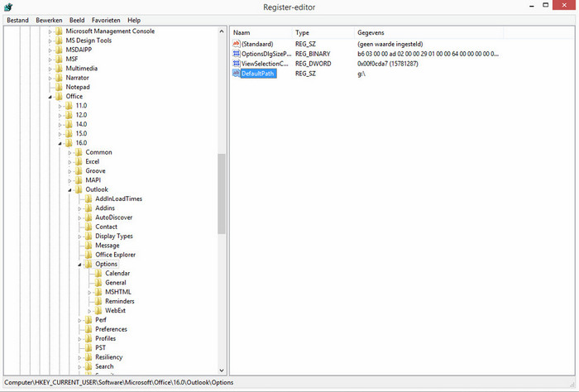Click the 0x00f0cda7 (15781287) data value
This screenshot has height=392, width=579.
tap(388, 64)
